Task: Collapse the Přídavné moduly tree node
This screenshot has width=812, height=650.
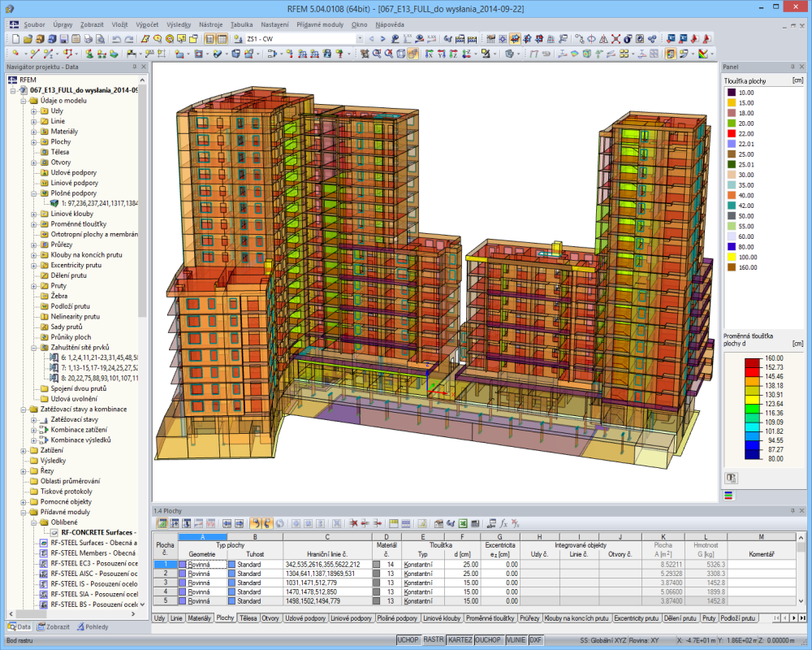Action: click(x=24, y=512)
